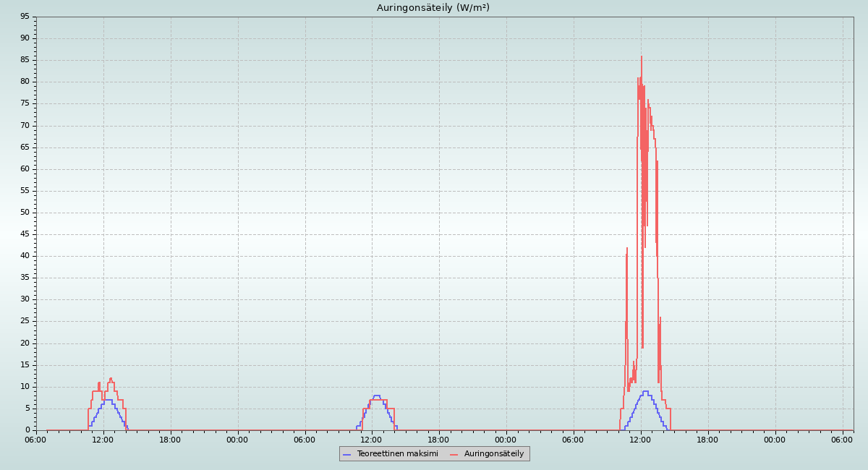The width and height of the screenshot is (868, 470).
Task: Click the highest red peak near 86
Action: pyautogui.click(x=641, y=57)
